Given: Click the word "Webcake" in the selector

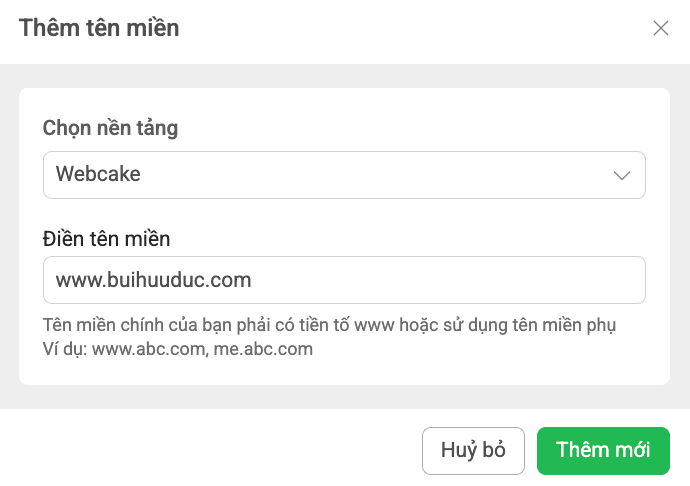Looking at the screenshot, I should [98, 174].
